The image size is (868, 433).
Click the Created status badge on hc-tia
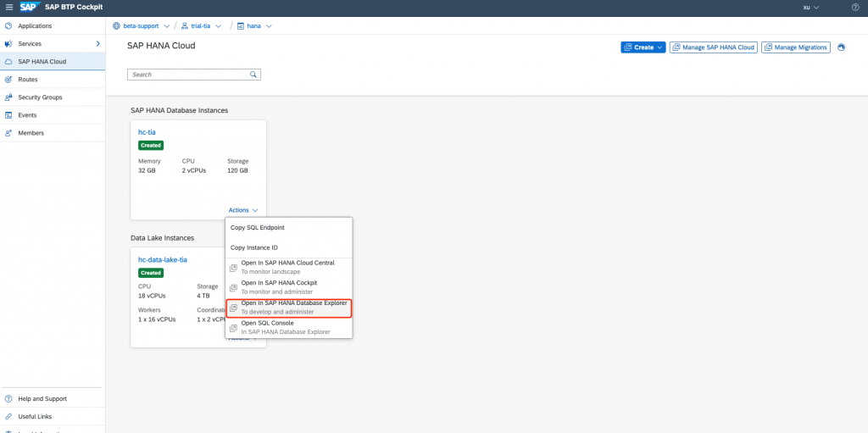[x=151, y=145]
